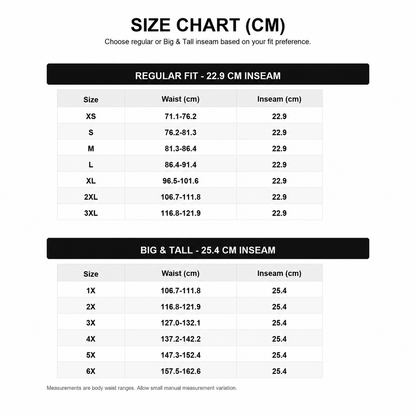Select the 4X size label

tap(91, 339)
